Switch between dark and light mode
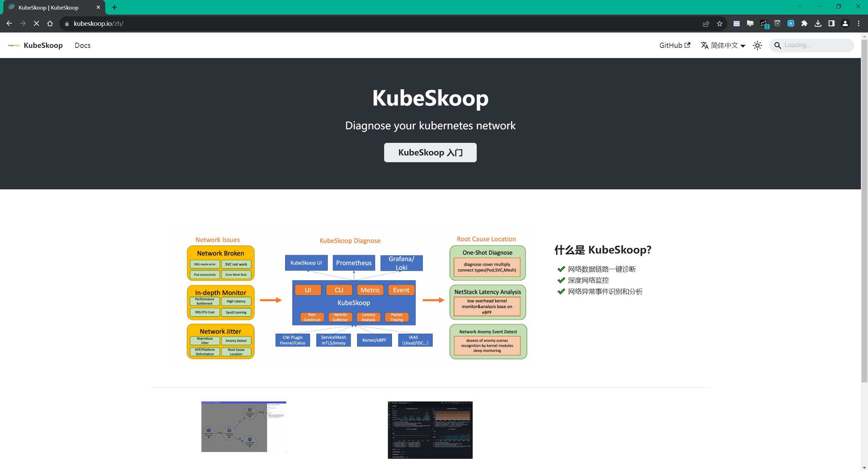868x470 pixels. click(x=757, y=45)
